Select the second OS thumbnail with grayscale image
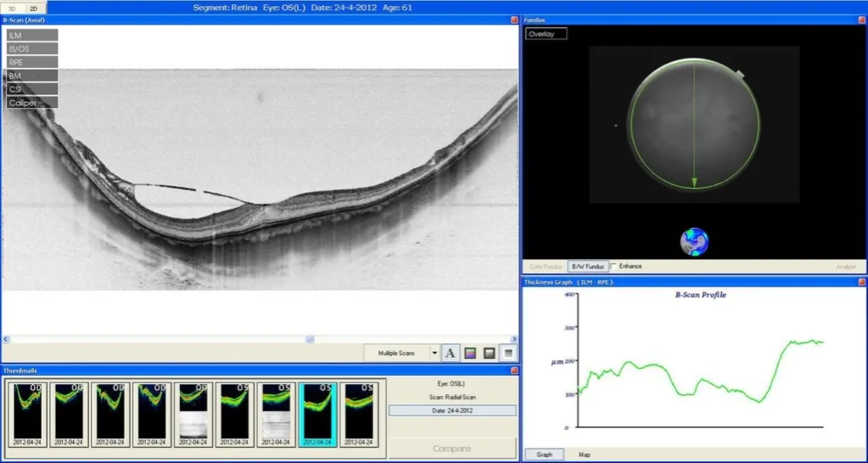This screenshot has width=868, height=463. [x=277, y=415]
